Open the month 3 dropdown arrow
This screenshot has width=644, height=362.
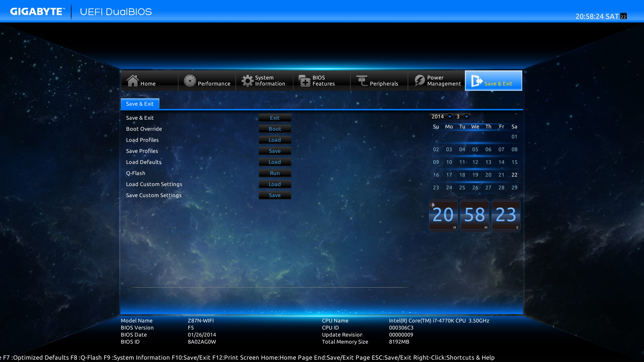(x=466, y=117)
